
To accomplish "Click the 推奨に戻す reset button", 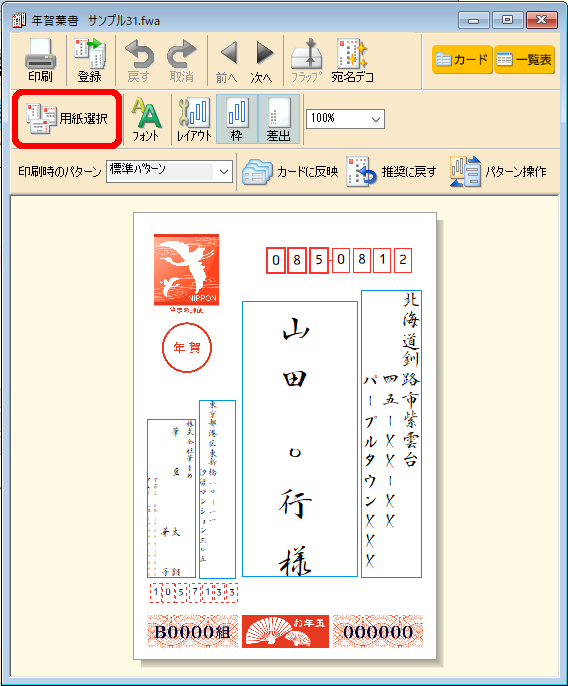I will [x=392, y=172].
